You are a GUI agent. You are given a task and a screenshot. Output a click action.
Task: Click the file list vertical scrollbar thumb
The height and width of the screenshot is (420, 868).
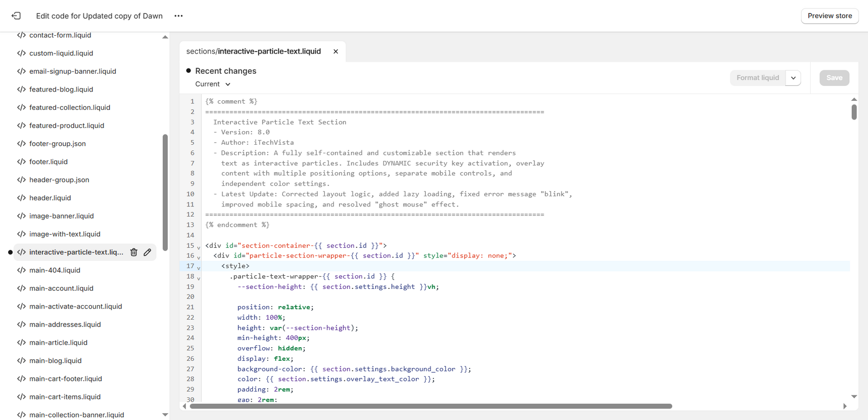tap(165, 192)
